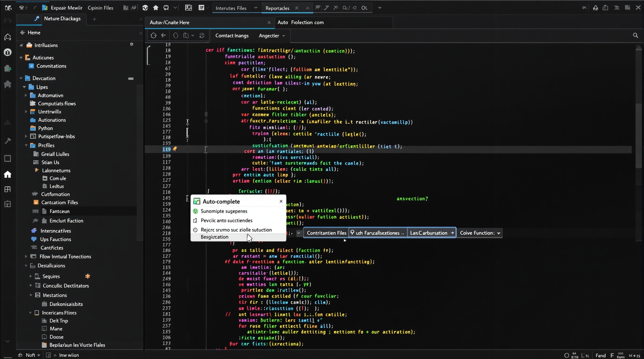Click the status bar circle icon
This screenshot has height=359, width=644.
567,355
